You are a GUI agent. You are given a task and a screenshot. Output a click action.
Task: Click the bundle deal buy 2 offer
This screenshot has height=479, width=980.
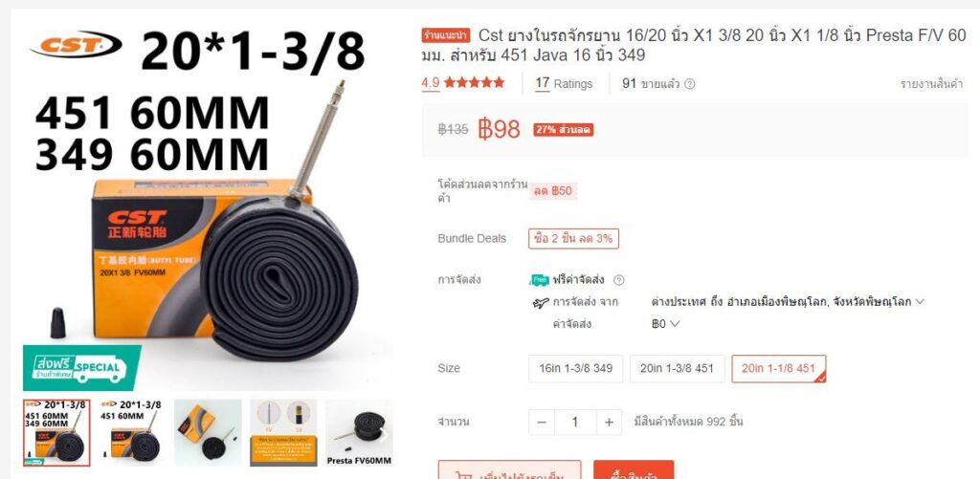point(574,239)
